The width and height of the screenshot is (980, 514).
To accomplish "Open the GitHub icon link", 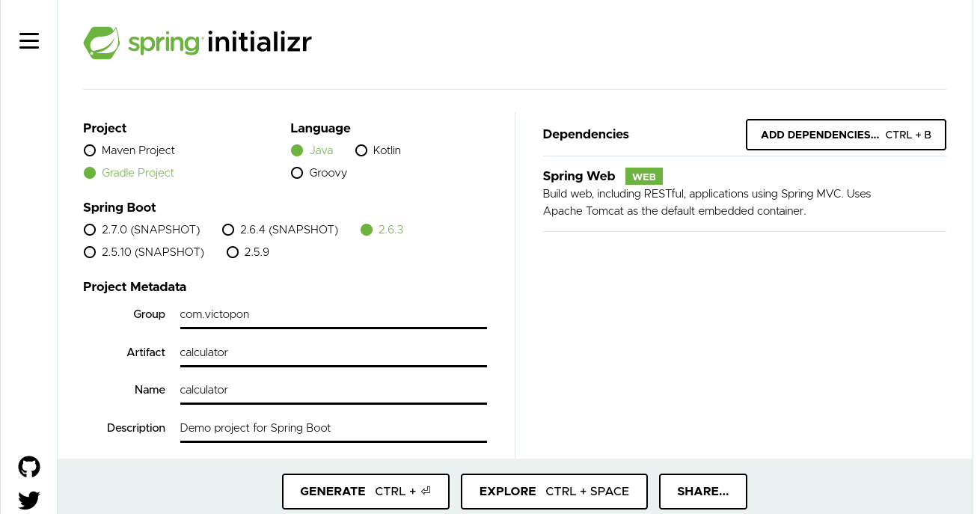I will coord(29,468).
